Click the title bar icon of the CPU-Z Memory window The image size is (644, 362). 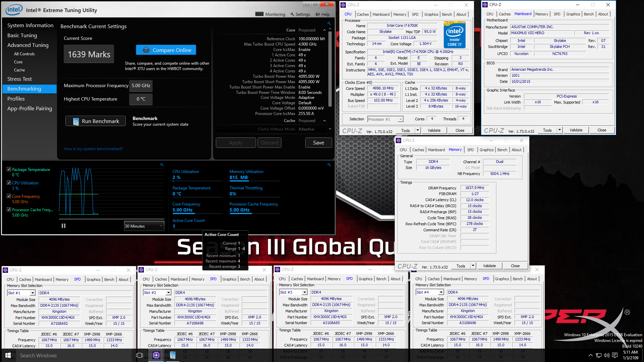[398, 140]
